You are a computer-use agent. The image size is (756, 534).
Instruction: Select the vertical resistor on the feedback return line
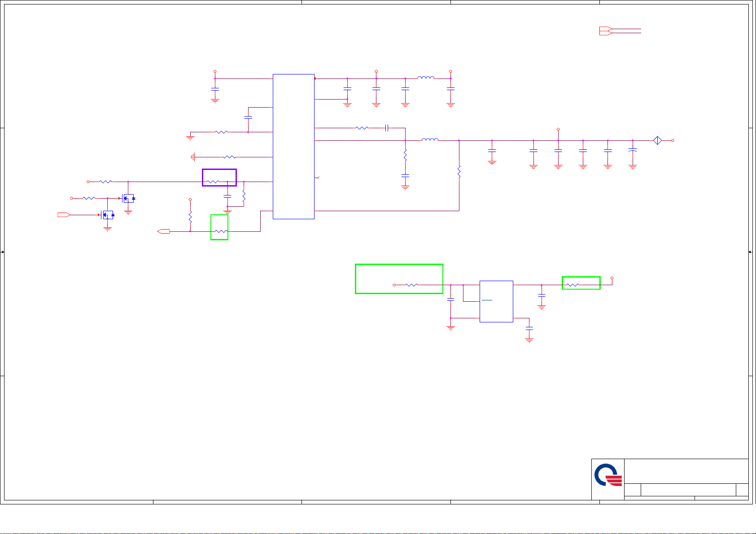point(459,172)
